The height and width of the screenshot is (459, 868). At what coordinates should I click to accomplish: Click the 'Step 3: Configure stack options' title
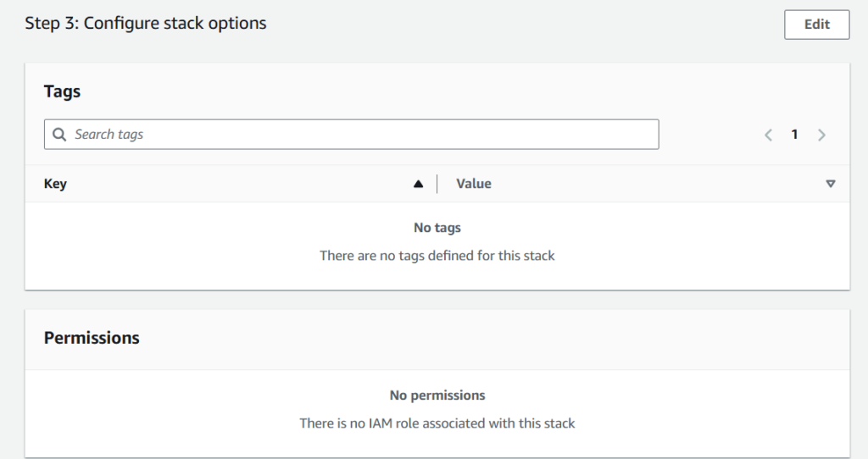click(x=146, y=24)
